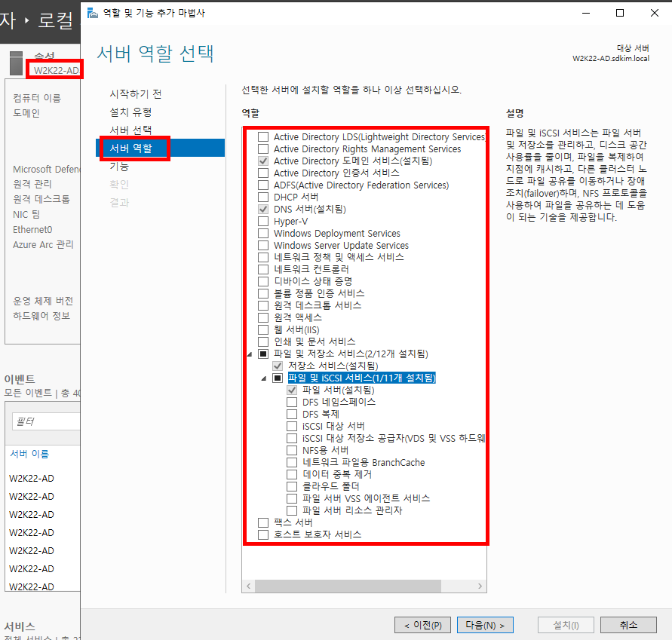Select 파일 서버(설치됨) tree row
The height and width of the screenshot is (640, 672).
[338, 390]
